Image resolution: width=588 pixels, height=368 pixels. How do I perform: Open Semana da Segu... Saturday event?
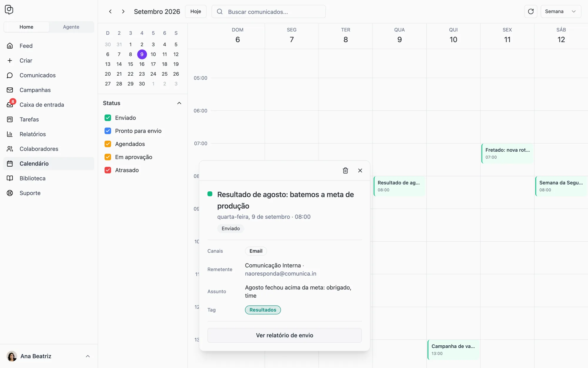pyautogui.click(x=561, y=186)
